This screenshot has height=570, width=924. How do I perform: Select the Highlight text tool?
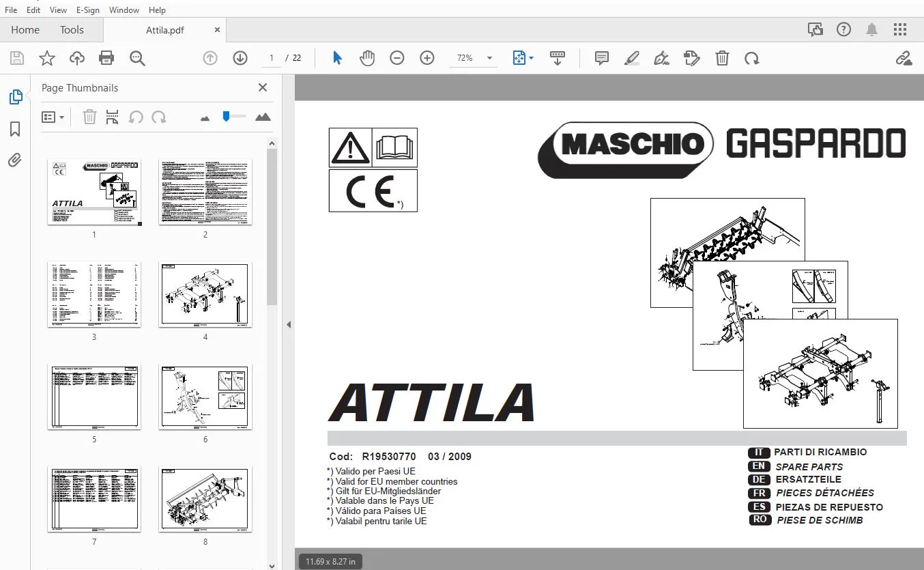point(632,58)
